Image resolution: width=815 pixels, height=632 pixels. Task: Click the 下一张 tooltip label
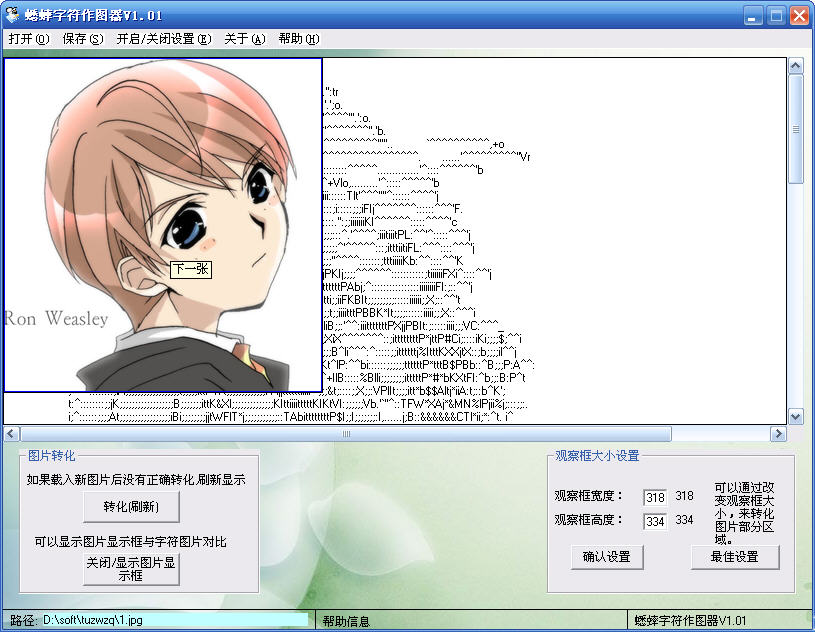click(191, 269)
